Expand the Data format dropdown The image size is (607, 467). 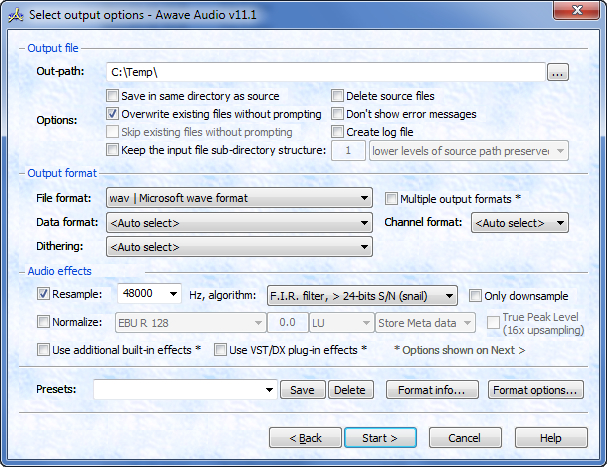239,223
